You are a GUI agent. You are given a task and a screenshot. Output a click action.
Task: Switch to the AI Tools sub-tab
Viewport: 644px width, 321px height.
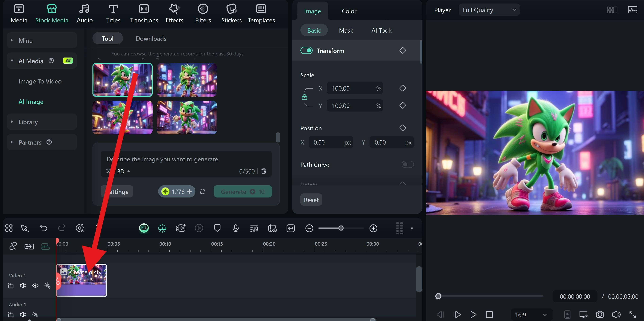pyautogui.click(x=382, y=30)
